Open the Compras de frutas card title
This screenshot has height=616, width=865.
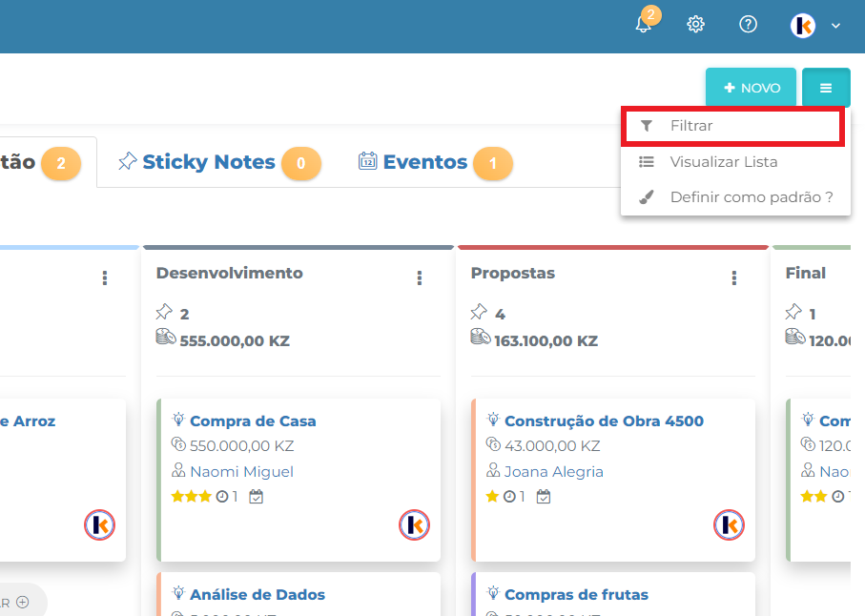[x=576, y=594]
